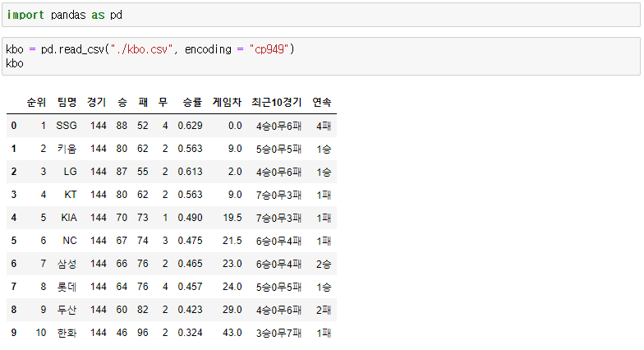Select the 롯데 team name cell
This screenshot has height=350, width=644.
pyautogui.click(x=67, y=286)
